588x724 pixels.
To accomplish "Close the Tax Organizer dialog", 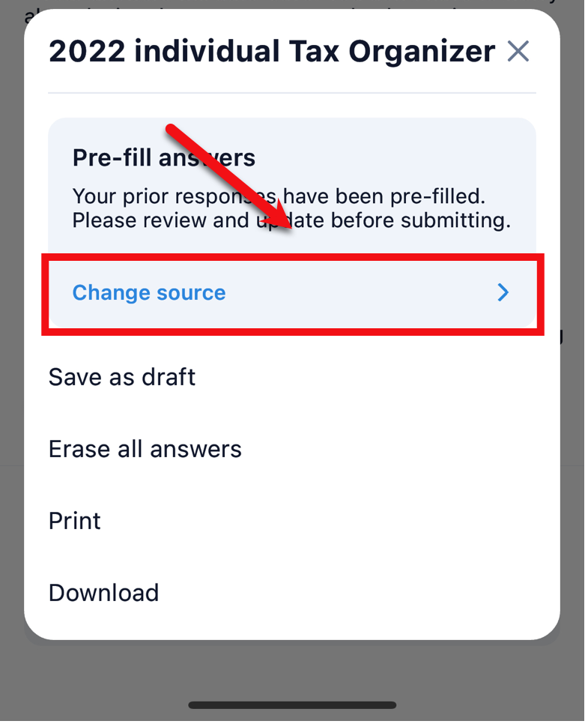I will click(x=518, y=52).
